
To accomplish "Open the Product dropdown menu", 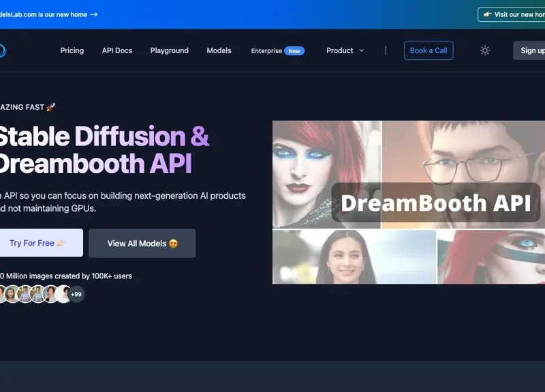I will coord(345,50).
